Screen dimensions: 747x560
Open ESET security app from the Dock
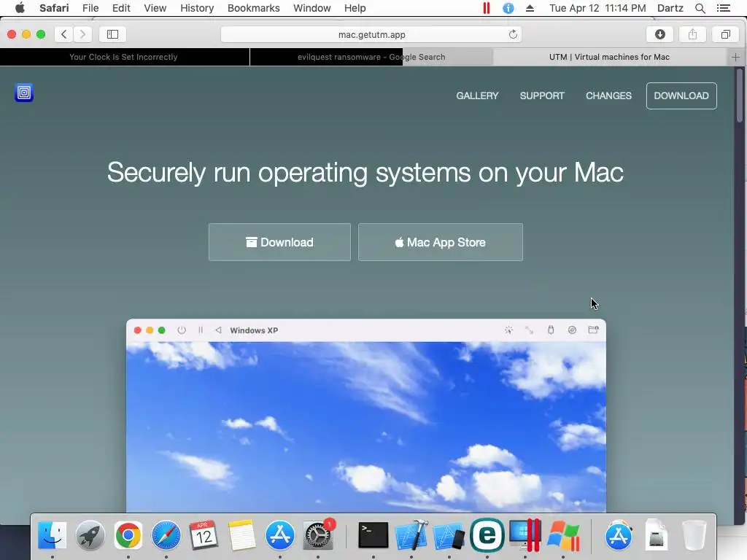pos(487,535)
